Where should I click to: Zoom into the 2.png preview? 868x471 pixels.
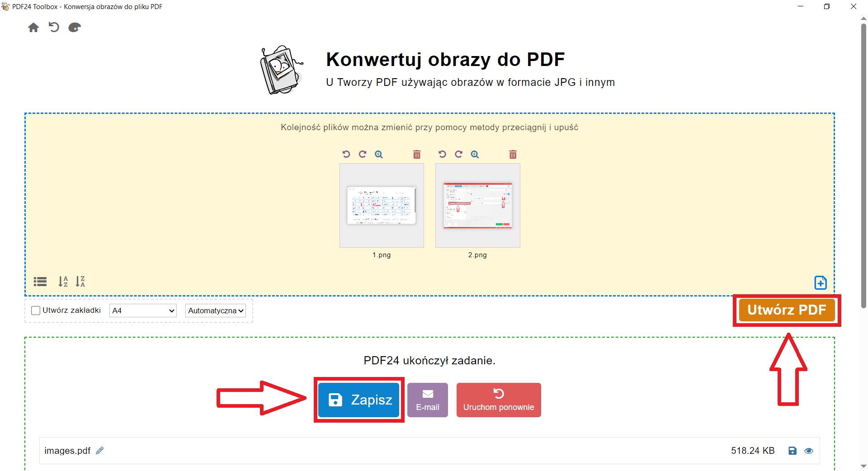point(475,155)
